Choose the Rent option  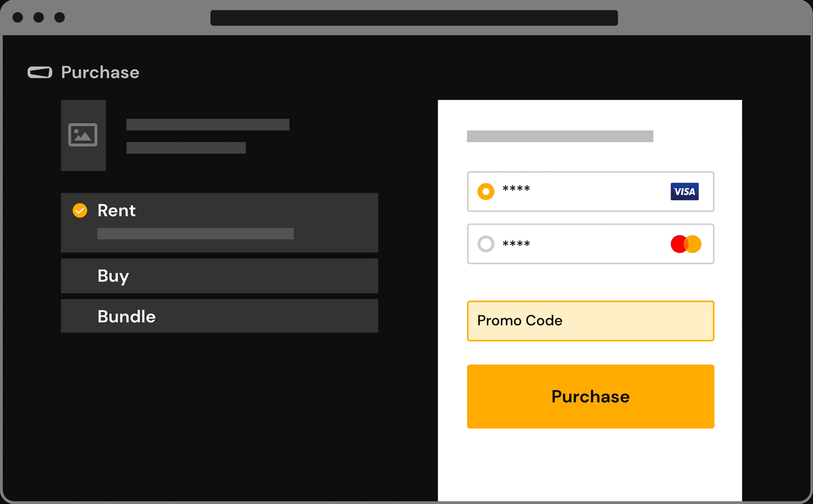219,223
